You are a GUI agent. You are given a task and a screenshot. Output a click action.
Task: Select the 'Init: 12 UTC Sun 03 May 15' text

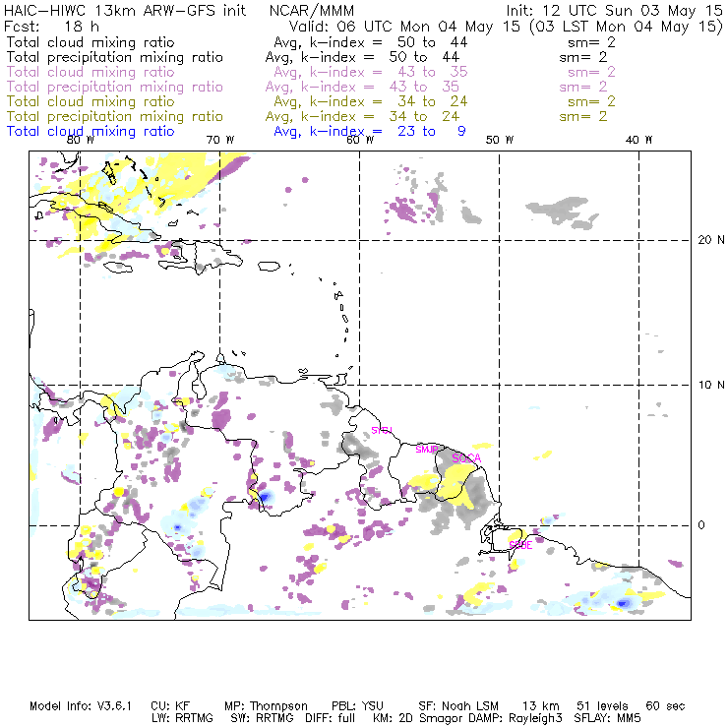(x=614, y=10)
